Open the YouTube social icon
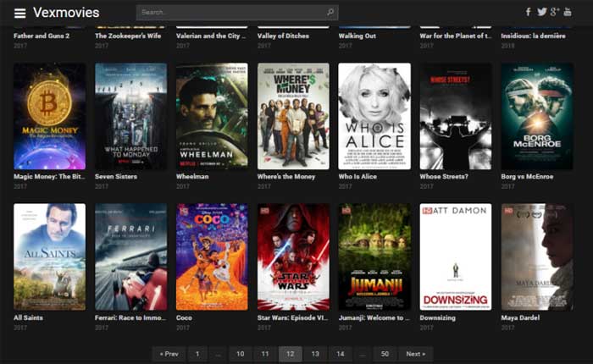 point(568,12)
